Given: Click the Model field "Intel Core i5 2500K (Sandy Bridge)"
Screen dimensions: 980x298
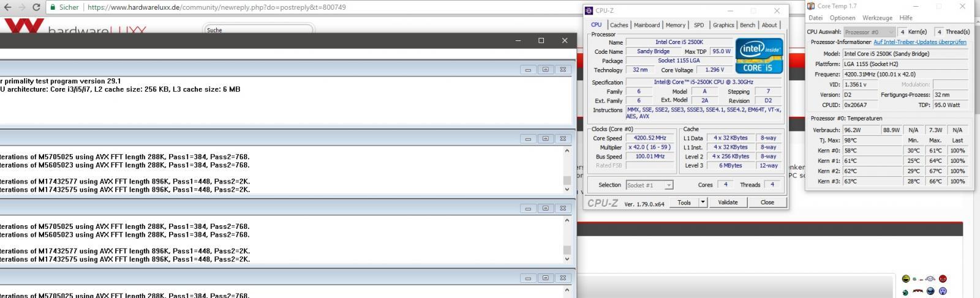Looking at the screenshot, I should pyautogui.click(x=905, y=54).
